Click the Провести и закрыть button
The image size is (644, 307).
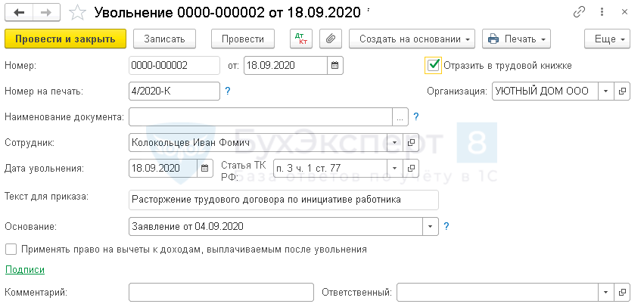tap(64, 39)
